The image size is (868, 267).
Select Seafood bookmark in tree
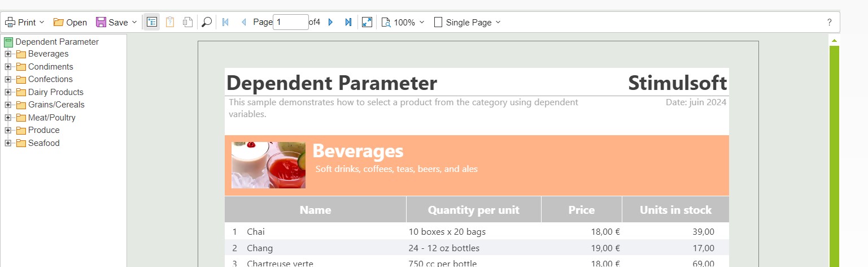(43, 143)
